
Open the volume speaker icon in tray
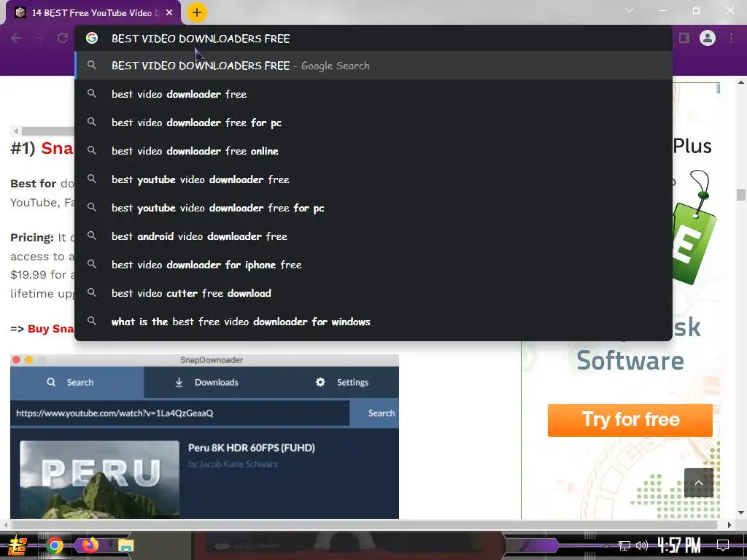tap(642, 545)
